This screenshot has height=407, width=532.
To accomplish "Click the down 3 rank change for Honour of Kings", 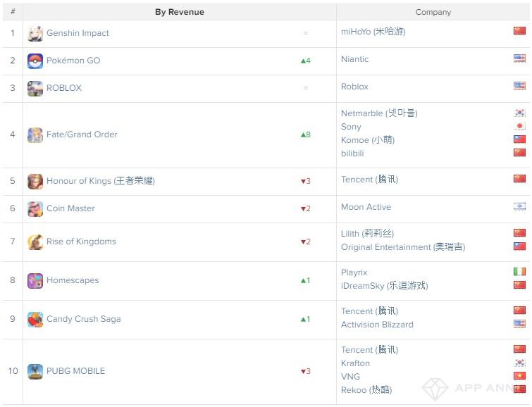I will click(x=306, y=182).
